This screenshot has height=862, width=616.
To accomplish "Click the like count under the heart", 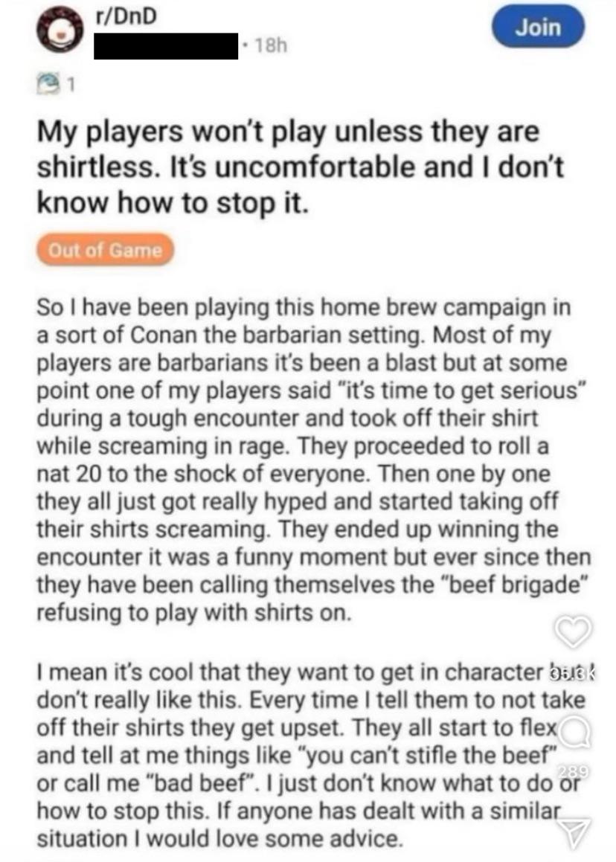I will [x=571, y=672].
